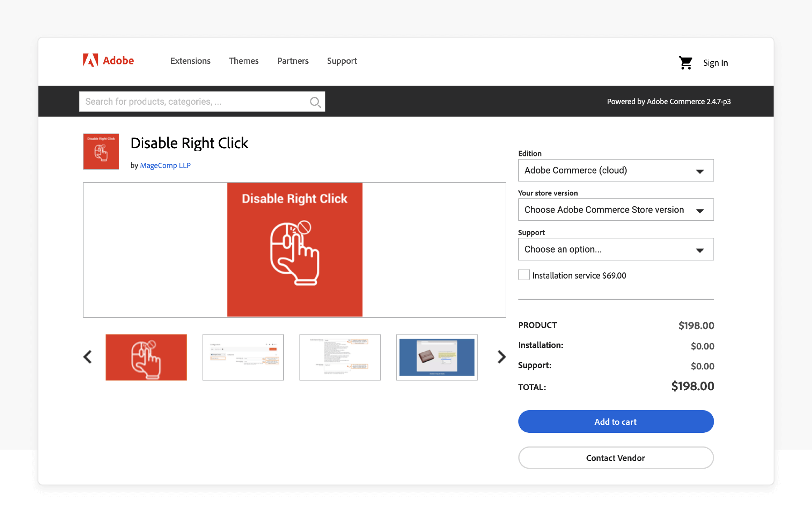Click the Powered by Adobe Commerce text
Image resolution: width=812 pixels, height=519 pixels.
pos(669,102)
